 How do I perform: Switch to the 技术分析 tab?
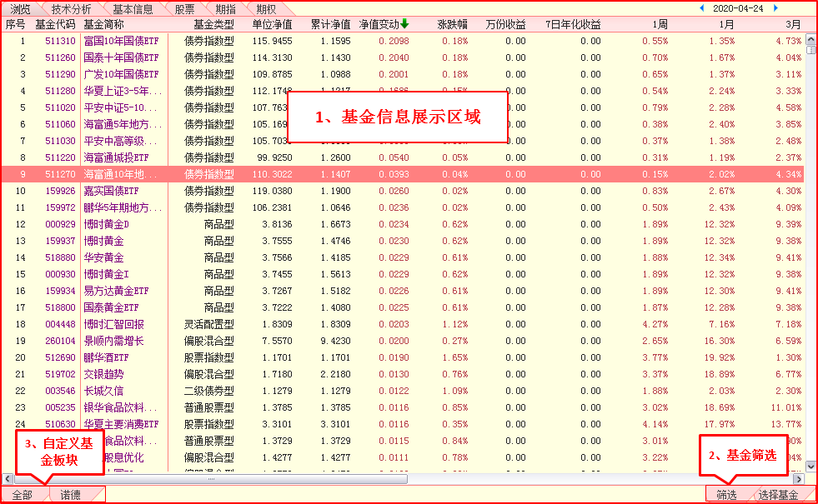pos(71,8)
